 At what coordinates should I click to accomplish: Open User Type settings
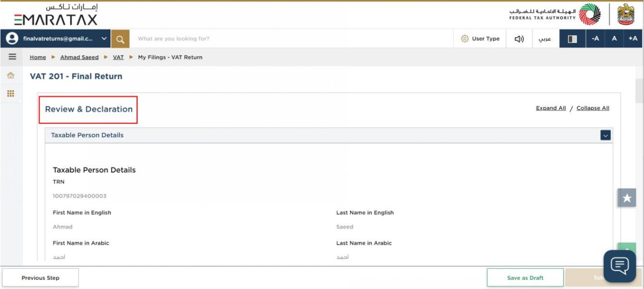point(480,39)
